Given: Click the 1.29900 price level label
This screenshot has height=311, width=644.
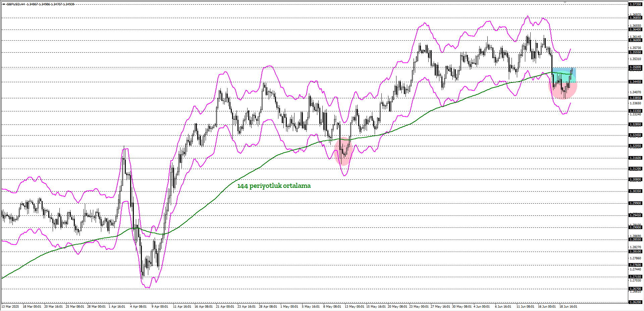Looking at the screenshot, I should (635, 203).
